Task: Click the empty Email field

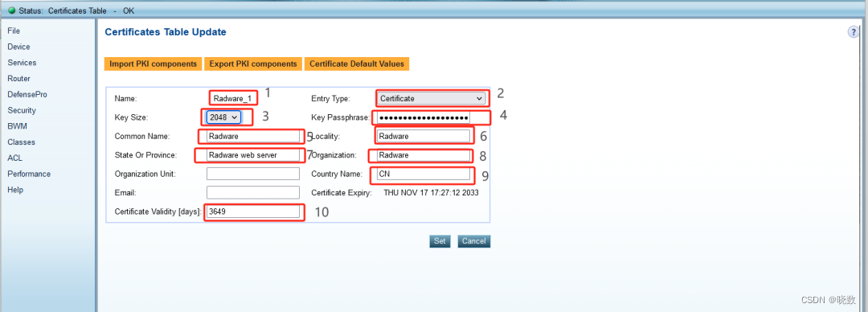Action: tap(253, 192)
